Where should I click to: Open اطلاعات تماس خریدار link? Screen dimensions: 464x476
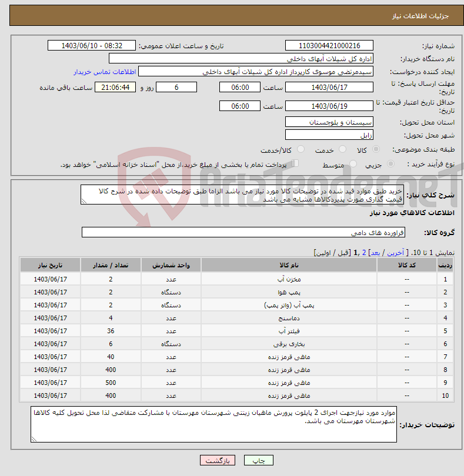pos(105,72)
